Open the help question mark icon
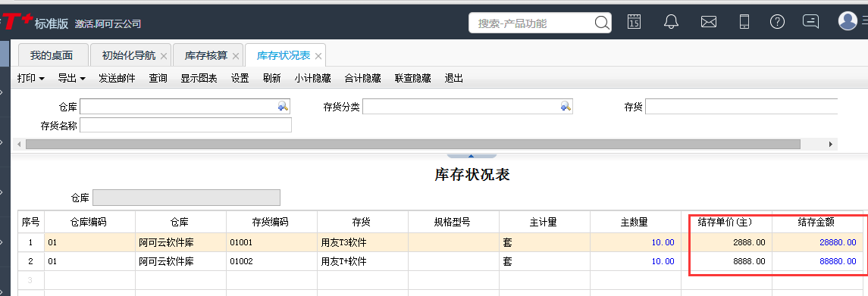Image resolution: width=868 pixels, height=296 pixels. (x=777, y=22)
